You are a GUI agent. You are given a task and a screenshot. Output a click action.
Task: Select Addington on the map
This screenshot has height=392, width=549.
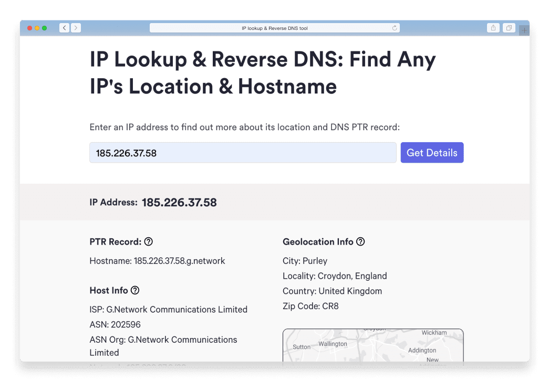(422, 350)
